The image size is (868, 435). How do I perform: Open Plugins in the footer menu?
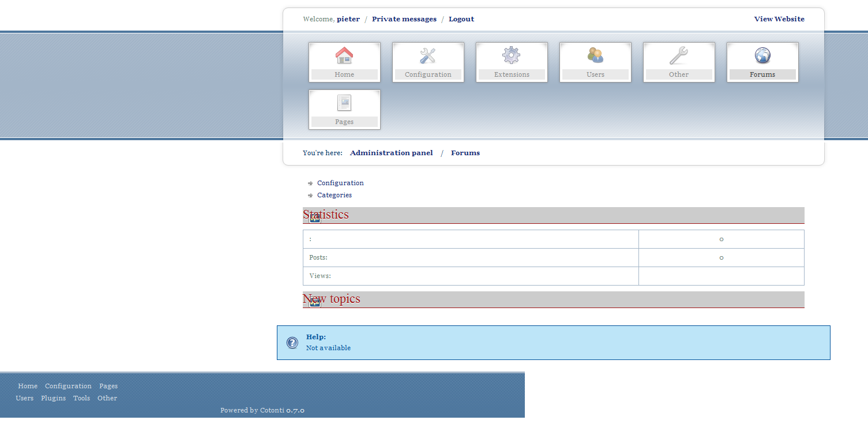pos(53,398)
